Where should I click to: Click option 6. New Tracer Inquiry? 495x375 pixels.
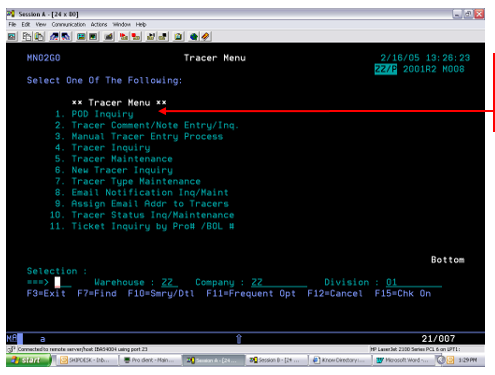click(x=114, y=170)
